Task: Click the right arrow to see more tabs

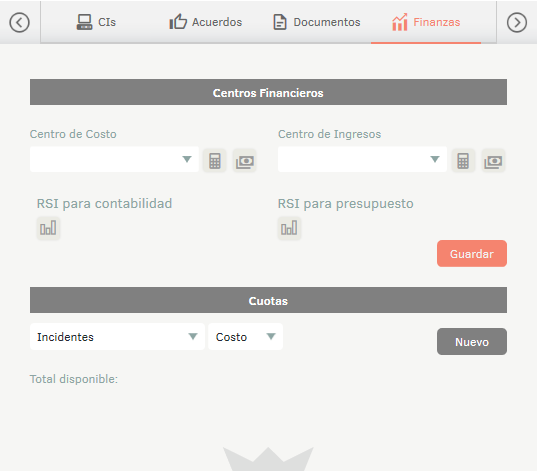Action: pyautogui.click(x=517, y=22)
